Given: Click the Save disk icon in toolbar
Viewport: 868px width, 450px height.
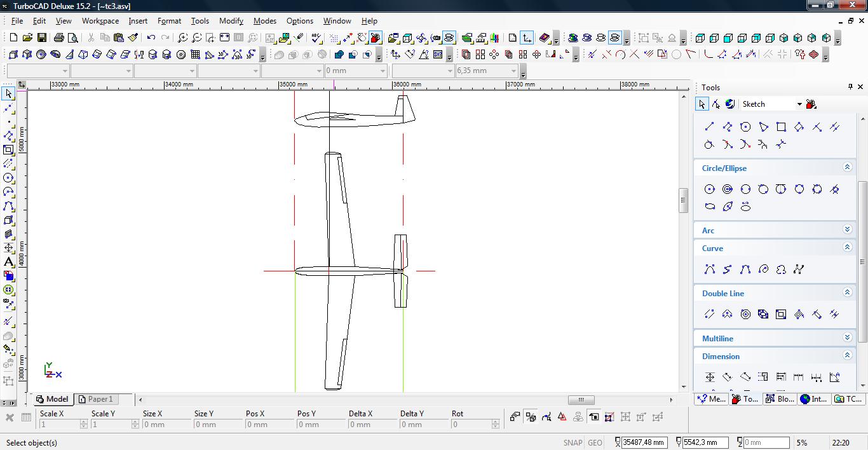Looking at the screenshot, I should 41,38.
